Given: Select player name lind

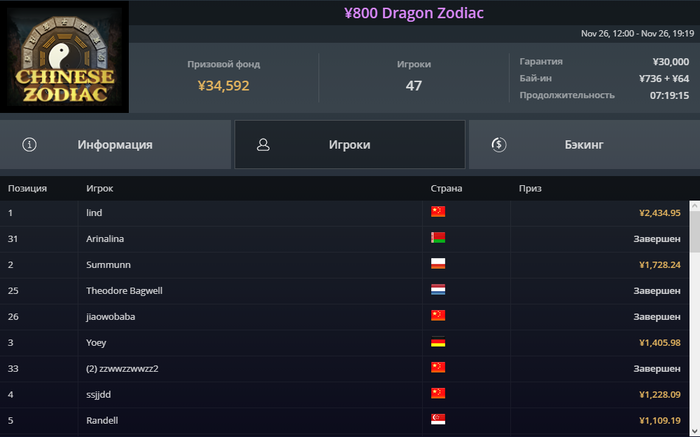Looking at the screenshot, I should click(94, 213).
